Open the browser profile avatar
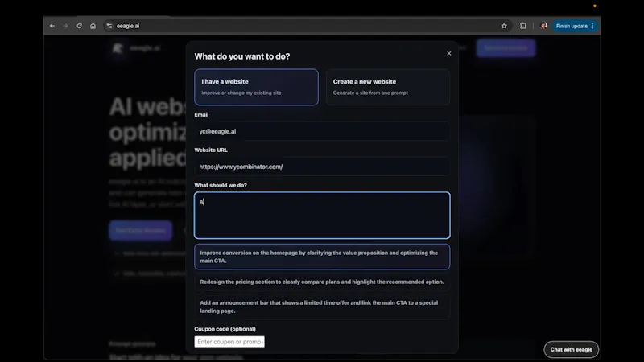Image resolution: width=644 pixels, height=362 pixels. (x=544, y=26)
